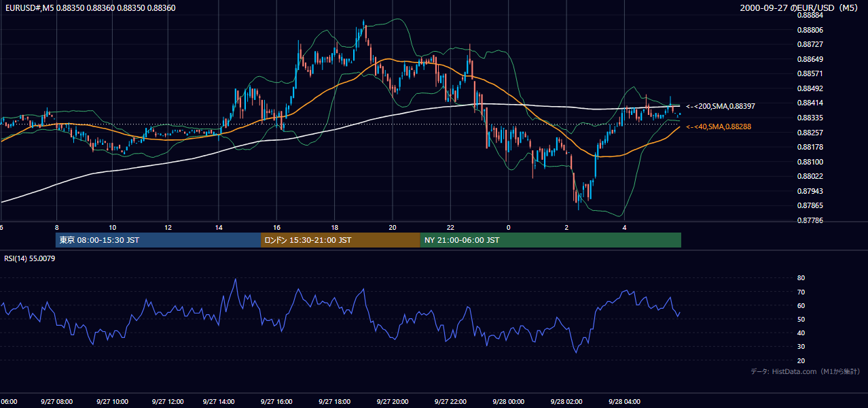The height and width of the screenshot is (408, 868).
Task: Click price axis value 0.88178
Action: (809, 147)
